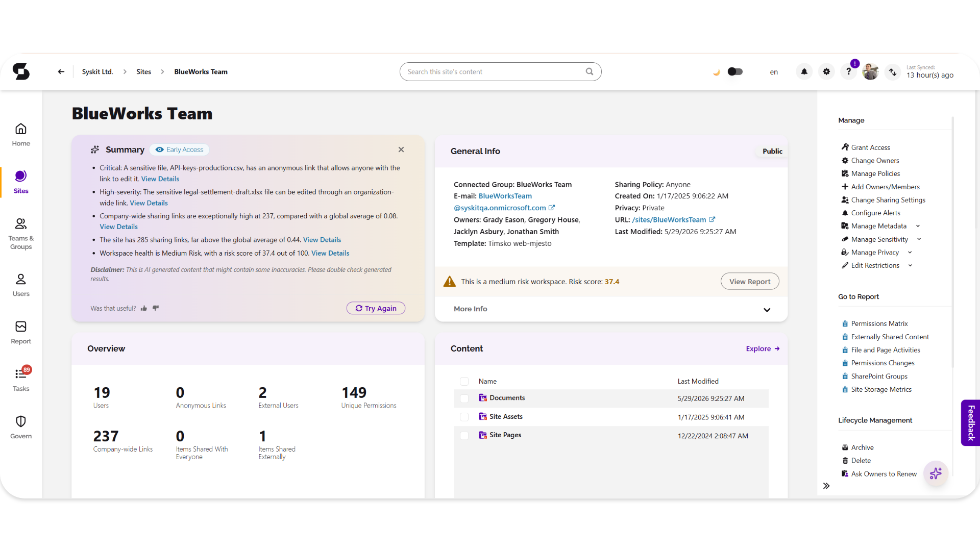Open Externally Shared Content report
The image size is (980, 551).
[x=886, y=337]
